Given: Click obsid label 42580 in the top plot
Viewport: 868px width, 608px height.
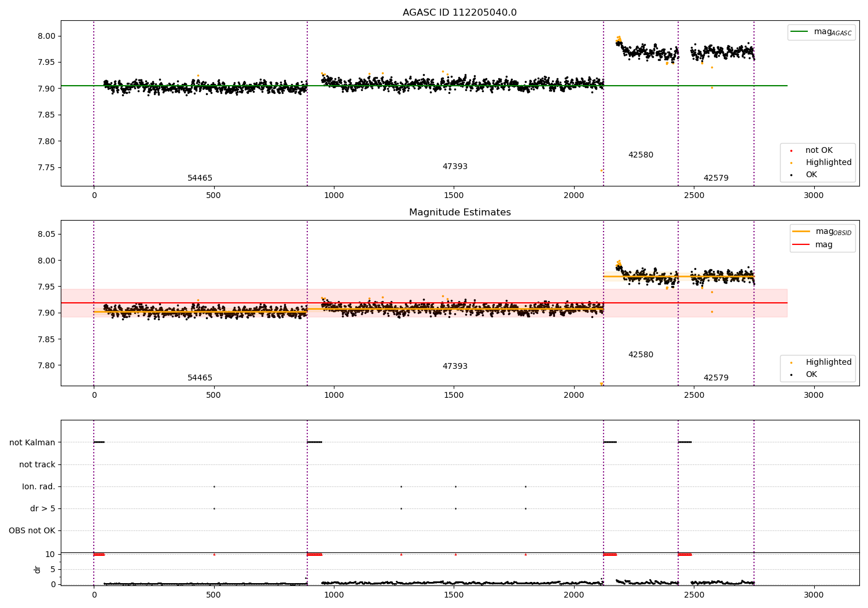Looking at the screenshot, I should click(x=641, y=155).
